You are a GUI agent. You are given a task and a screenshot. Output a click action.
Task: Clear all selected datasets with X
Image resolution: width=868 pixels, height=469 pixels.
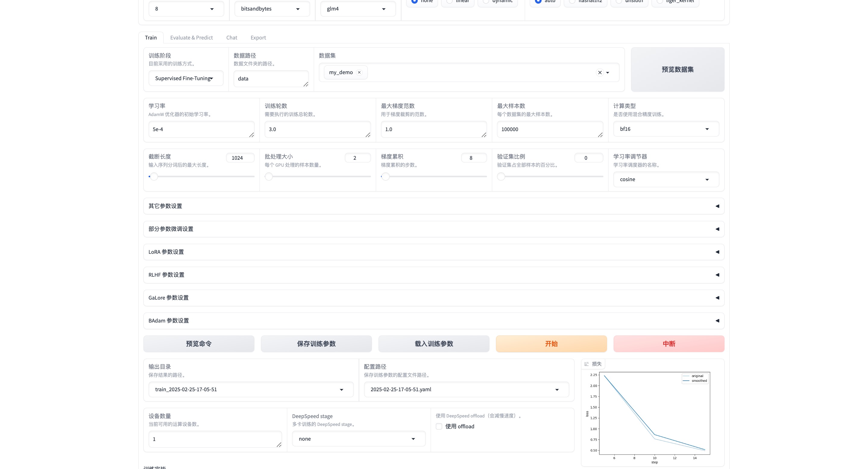(x=600, y=72)
